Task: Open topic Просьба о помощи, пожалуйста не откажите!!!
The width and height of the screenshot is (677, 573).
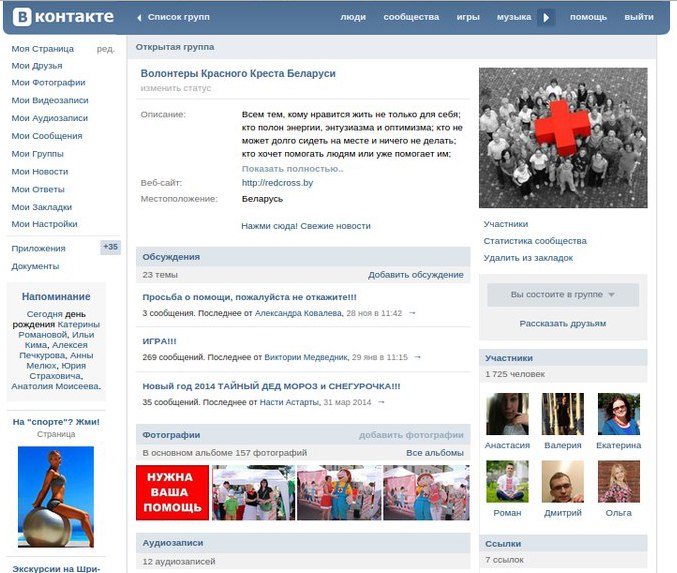Action: point(250,297)
